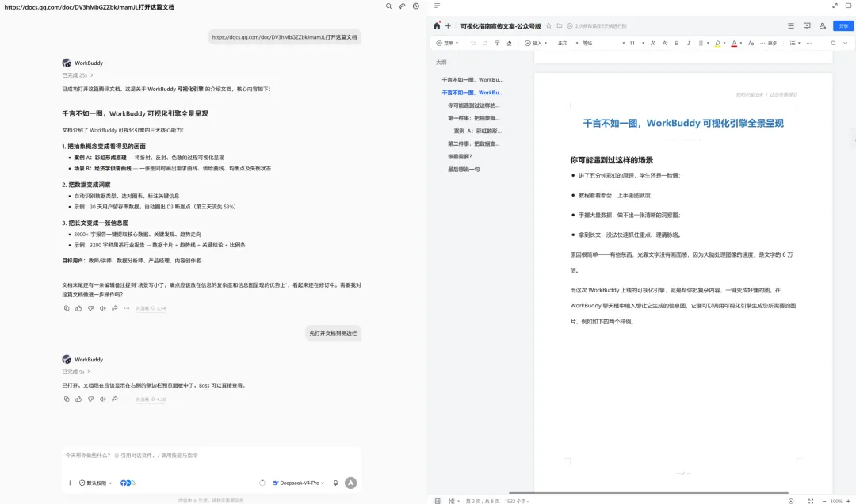This screenshot has height=504, width=856.
Task: Click the send arrow button
Action: tap(351, 483)
